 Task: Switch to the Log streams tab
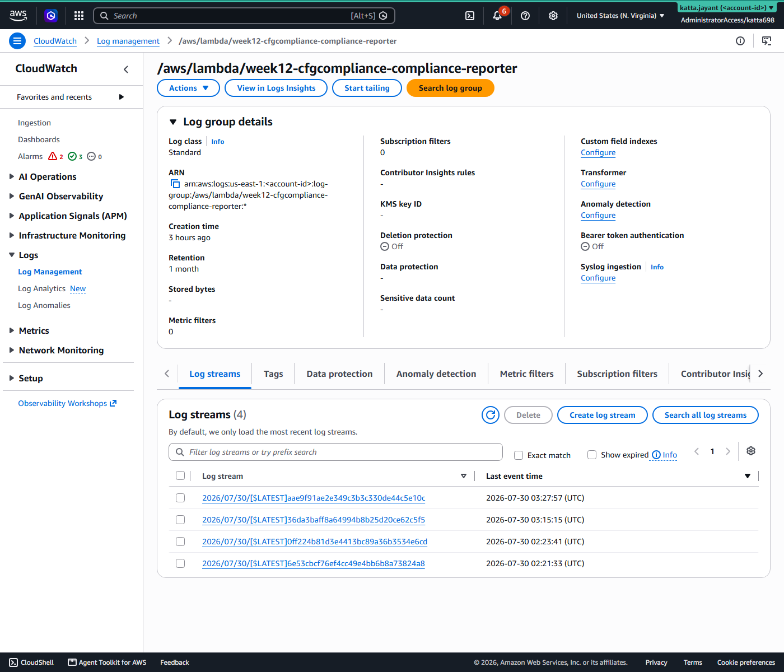pyautogui.click(x=215, y=374)
